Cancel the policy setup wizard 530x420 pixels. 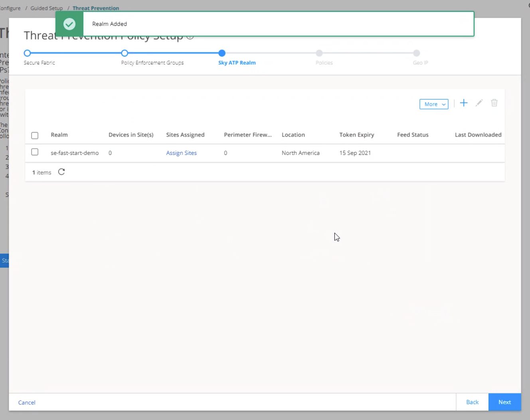27,402
